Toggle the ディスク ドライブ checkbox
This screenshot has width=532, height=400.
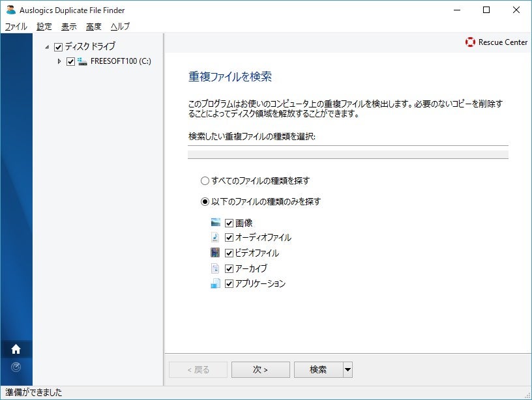click(x=59, y=47)
